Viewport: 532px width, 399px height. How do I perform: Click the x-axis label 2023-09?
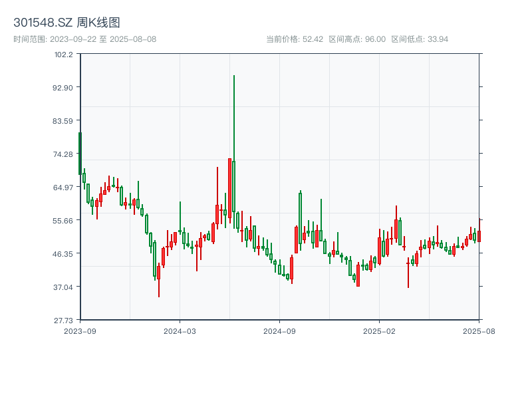80,331
